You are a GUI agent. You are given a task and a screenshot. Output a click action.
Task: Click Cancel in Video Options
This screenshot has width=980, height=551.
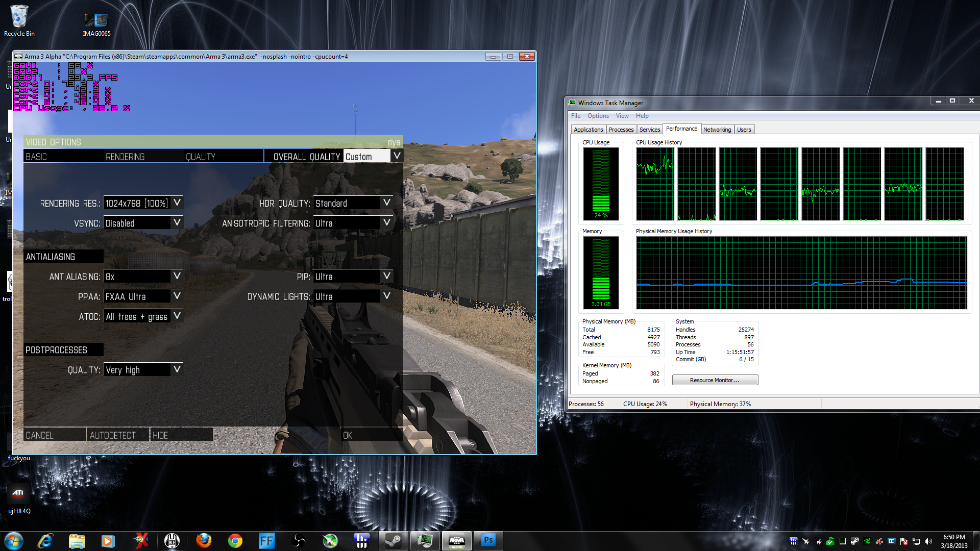pos(55,435)
